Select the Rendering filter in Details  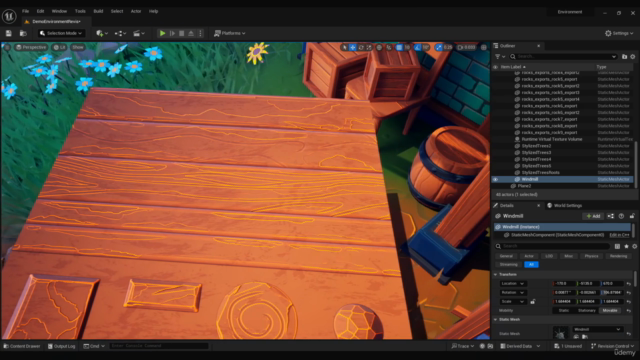click(x=618, y=256)
